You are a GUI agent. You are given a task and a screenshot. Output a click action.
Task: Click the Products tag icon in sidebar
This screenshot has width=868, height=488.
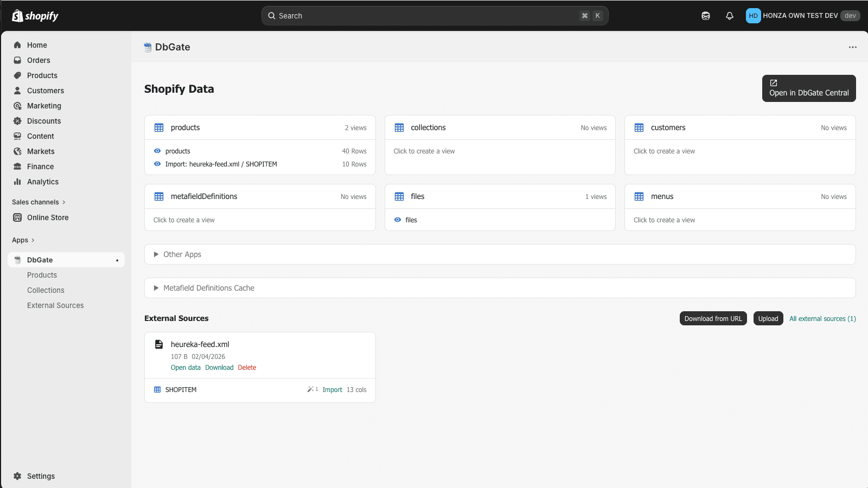(17, 75)
